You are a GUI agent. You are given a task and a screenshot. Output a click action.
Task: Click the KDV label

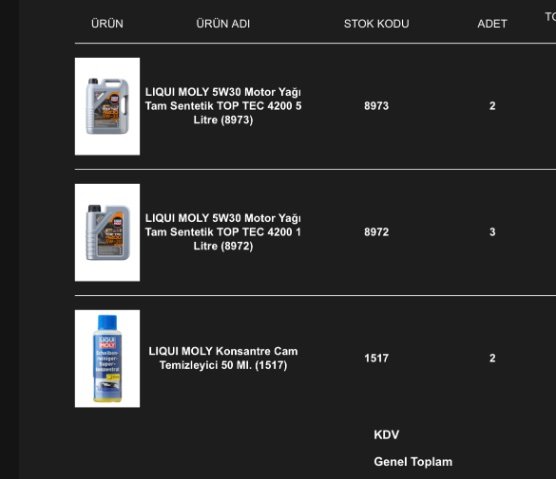[x=387, y=435]
